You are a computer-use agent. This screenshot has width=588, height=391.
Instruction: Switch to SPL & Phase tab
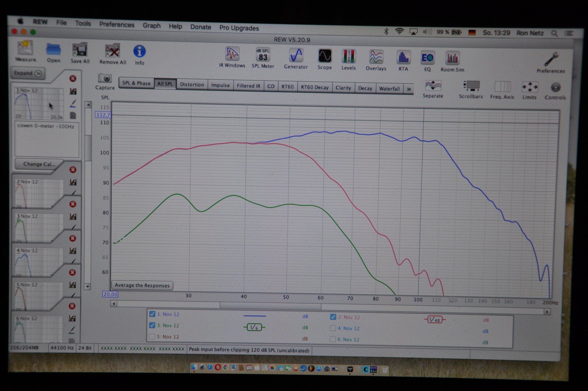click(x=136, y=83)
